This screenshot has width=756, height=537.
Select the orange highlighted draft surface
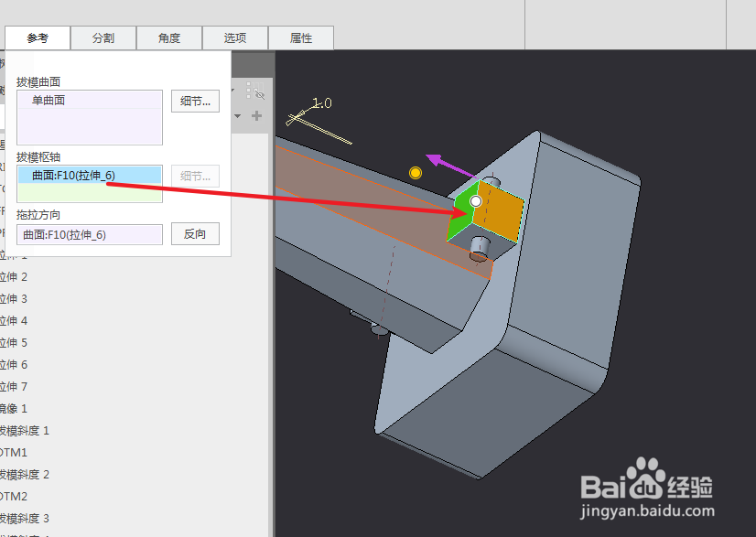pyautogui.click(x=499, y=210)
